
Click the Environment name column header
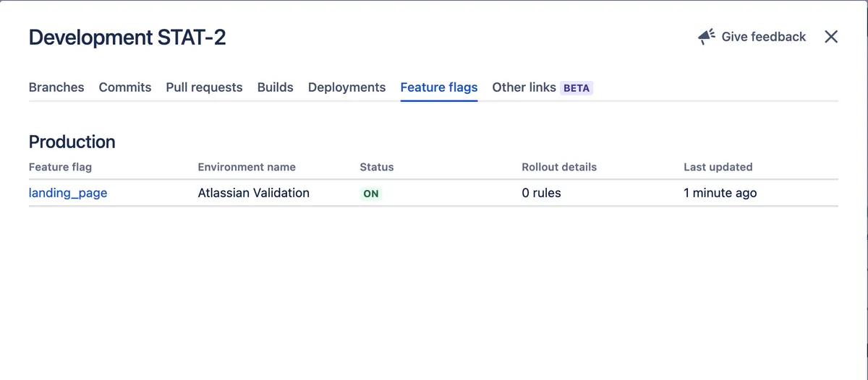click(247, 167)
